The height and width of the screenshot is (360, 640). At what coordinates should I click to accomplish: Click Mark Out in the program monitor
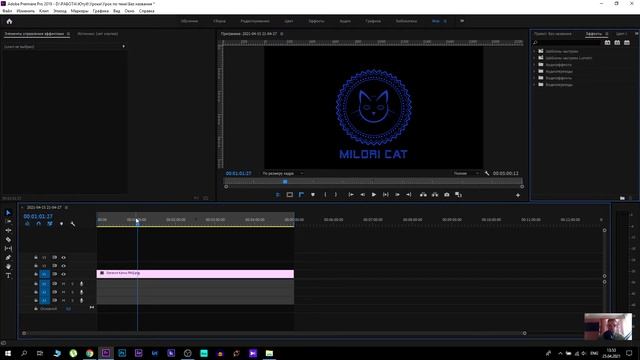pyautogui.click(x=336, y=195)
